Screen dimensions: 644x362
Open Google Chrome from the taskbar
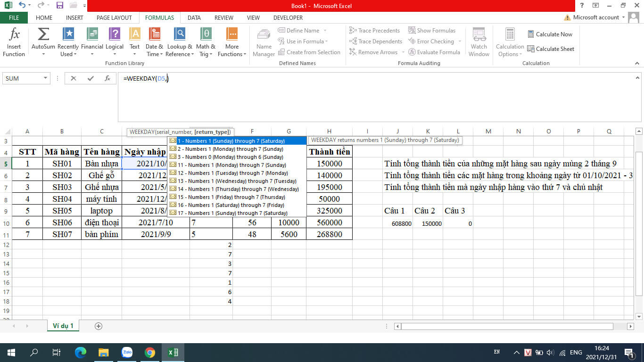[150, 352]
